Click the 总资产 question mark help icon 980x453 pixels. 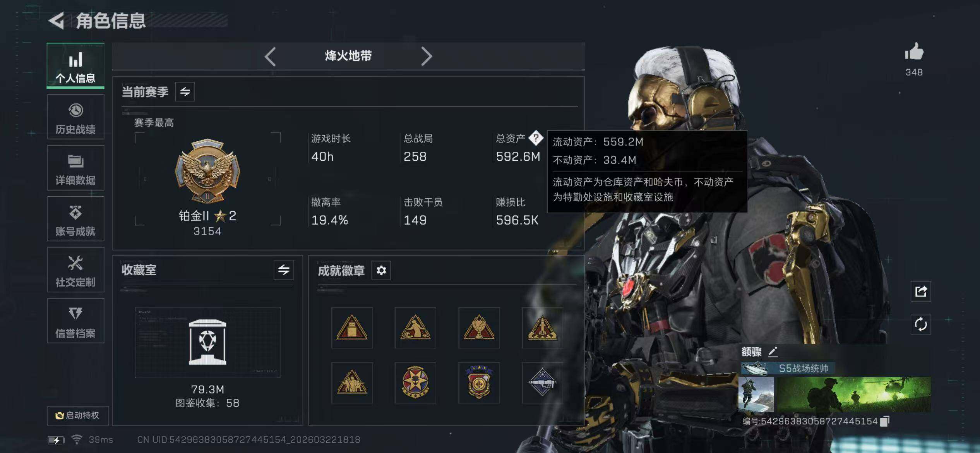[536, 138]
